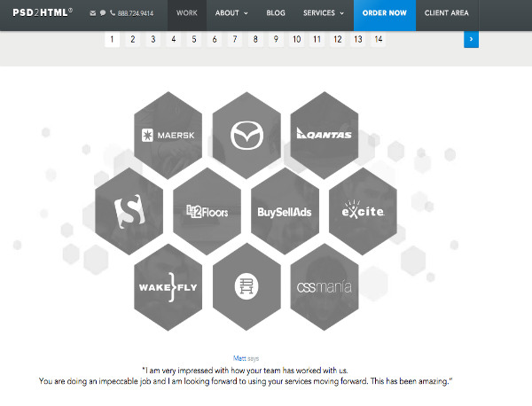Go to pagination page 10
This screenshot has height=406, width=532.
point(296,39)
